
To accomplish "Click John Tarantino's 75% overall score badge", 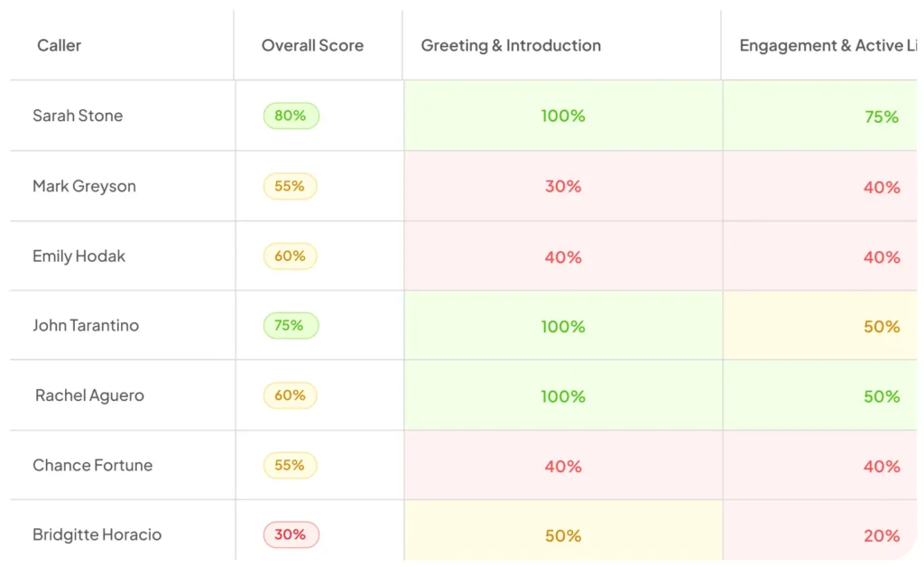I will 291,325.
